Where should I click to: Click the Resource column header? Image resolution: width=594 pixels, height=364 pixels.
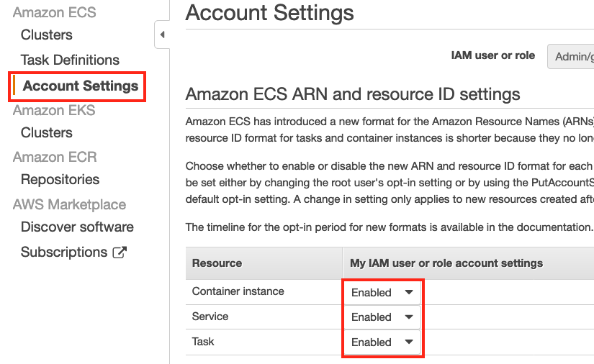tap(217, 263)
